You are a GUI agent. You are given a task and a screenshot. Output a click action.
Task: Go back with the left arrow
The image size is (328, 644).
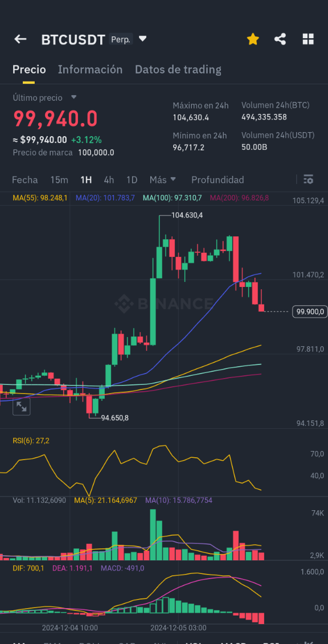20,39
